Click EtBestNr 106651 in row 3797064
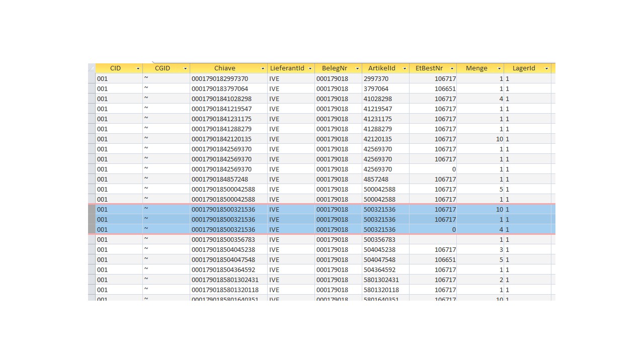This screenshot has width=644, height=362. point(433,88)
